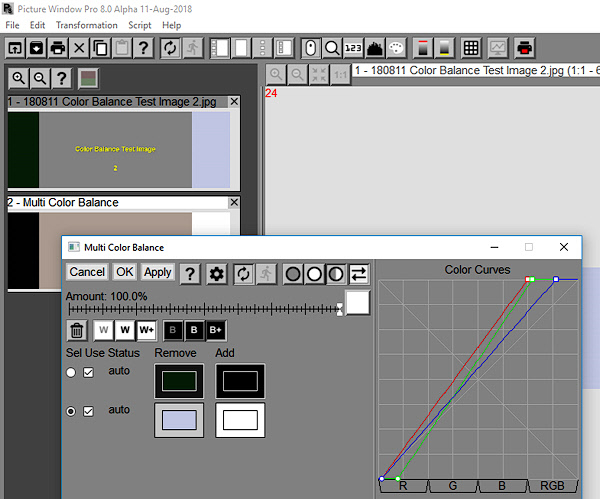Switch to the RGB curve tab
This screenshot has height=499, width=600.
[553, 486]
